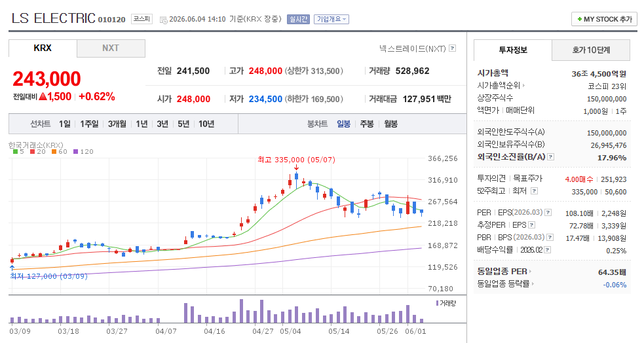Click the 하한가 169,500 text
Viewport: 644px width, 343px height.
314,99
